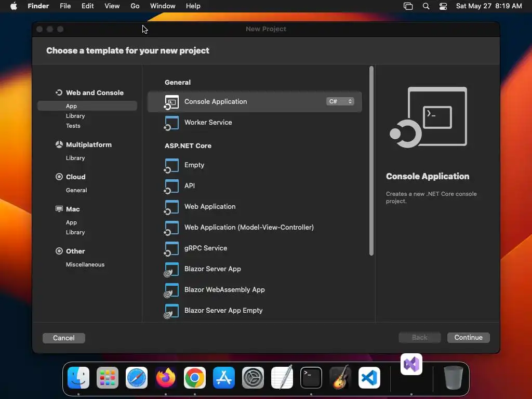Screen dimensions: 532x399
Task: Click the 'Web and Console' heading
Action: tap(95, 92)
